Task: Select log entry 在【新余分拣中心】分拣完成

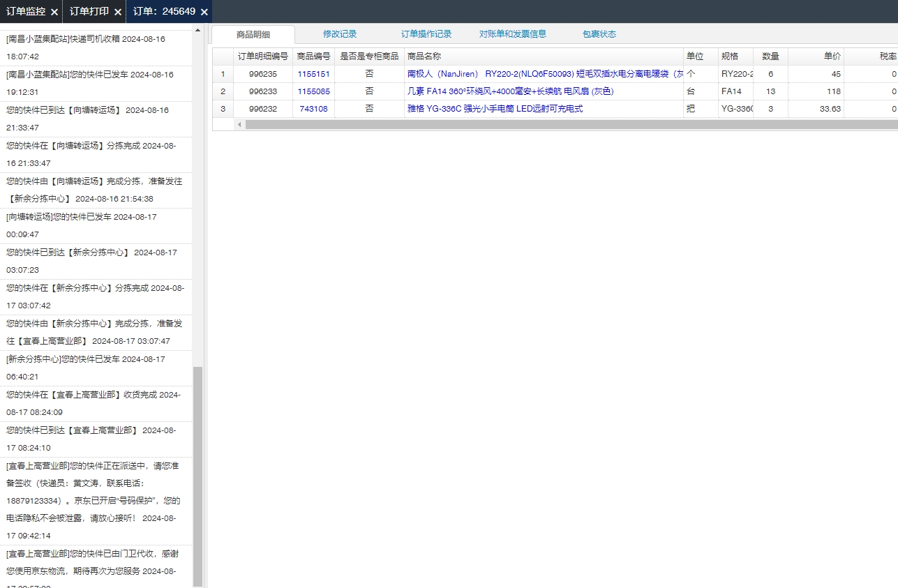Action: click(x=95, y=296)
